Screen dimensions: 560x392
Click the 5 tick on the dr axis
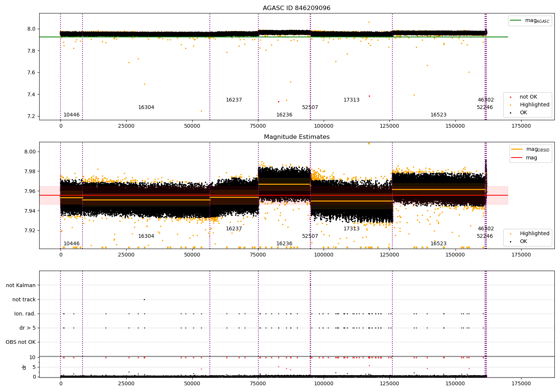click(x=34, y=367)
